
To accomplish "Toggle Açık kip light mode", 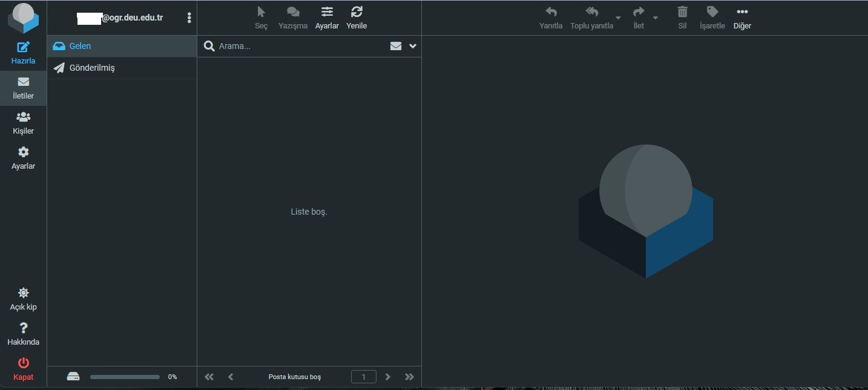I will pos(23,293).
